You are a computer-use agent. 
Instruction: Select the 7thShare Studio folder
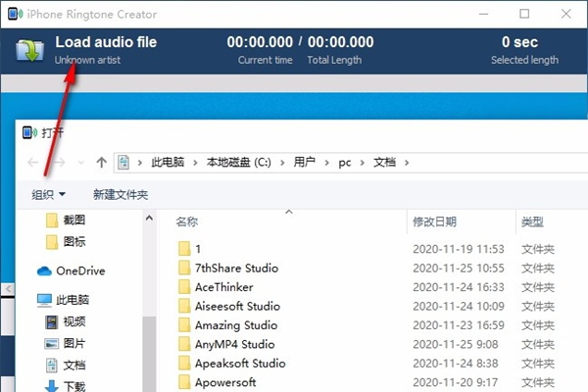point(236,269)
